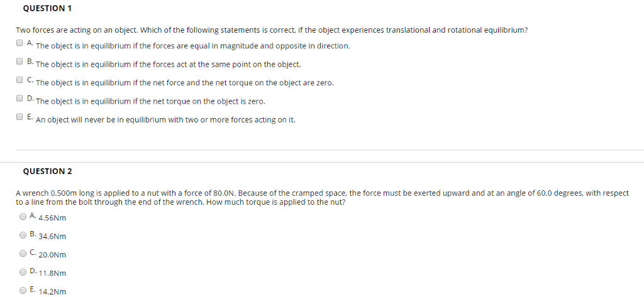Viewport: 644px width, 297px height.
Task: Select radio button A in Question 2
Action: (x=23, y=215)
